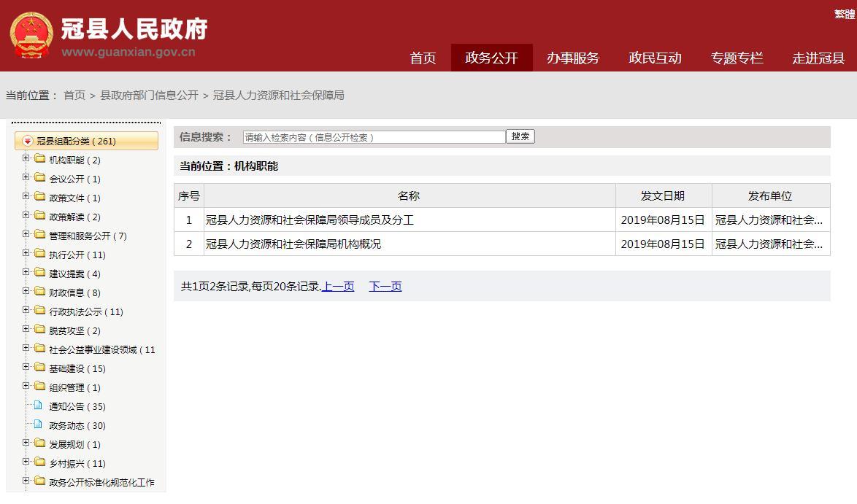
Task: Expand the 基础建设 tree node
Action: pos(26,367)
